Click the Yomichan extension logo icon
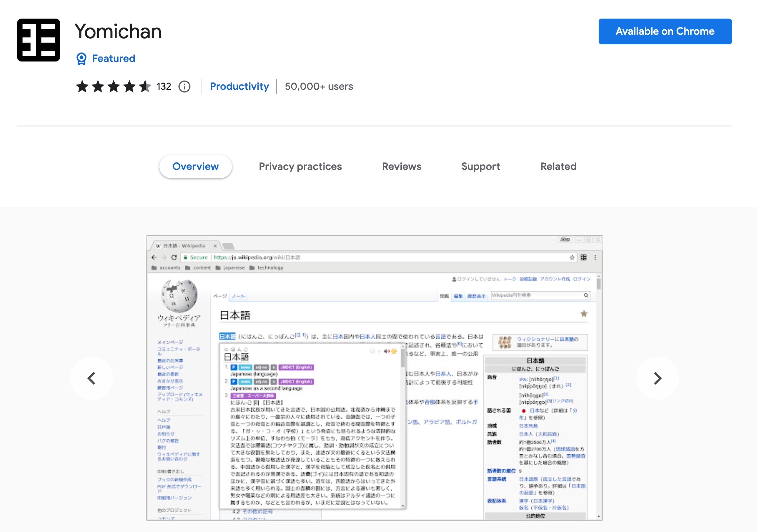The width and height of the screenshot is (757, 532). pos(39,40)
